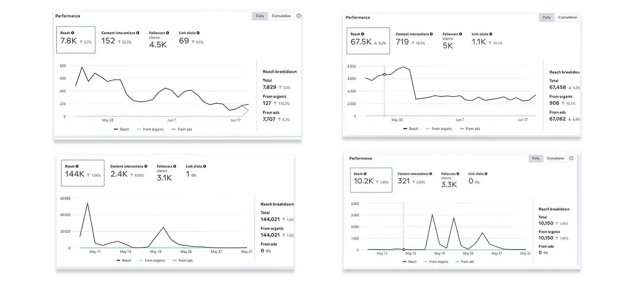644x281 pixels.
Task: Click info icon beside Followers in 5K panel
Action: point(461,34)
